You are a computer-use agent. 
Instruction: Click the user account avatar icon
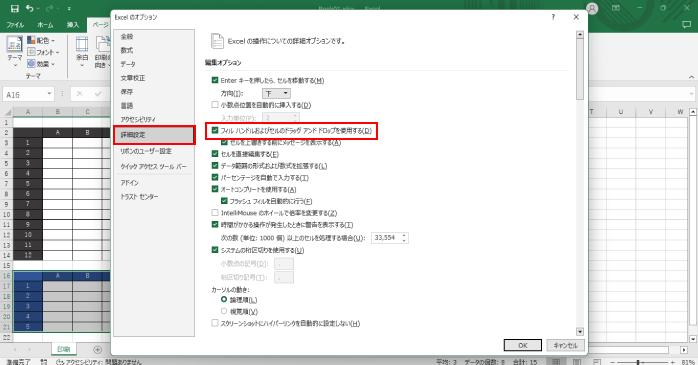pos(592,8)
